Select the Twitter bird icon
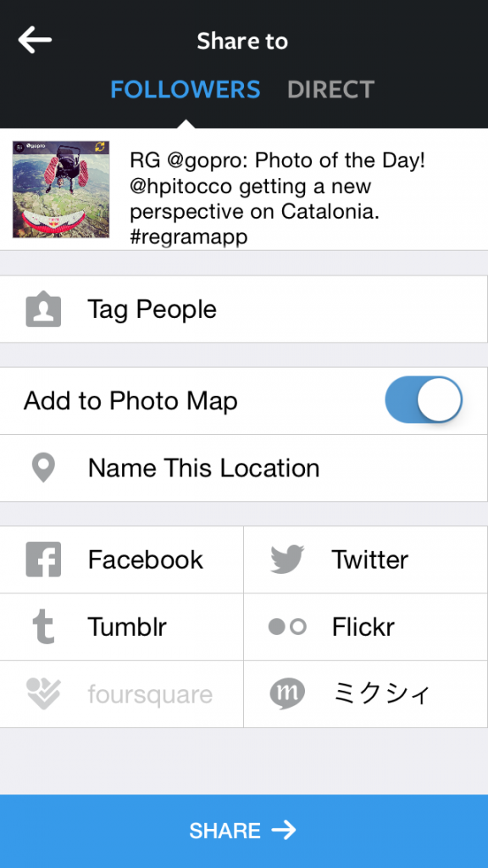Image resolution: width=488 pixels, height=868 pixels. pyautogui.click(x=287, y=559)
